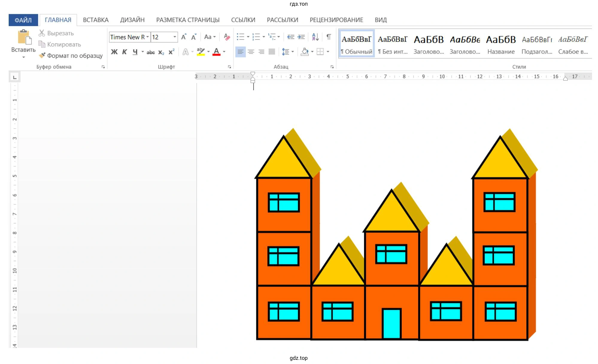Open the Font (Шрифт) dialog launcher
The width and height of the screenshot is (598, 364).
coord(230,67)
